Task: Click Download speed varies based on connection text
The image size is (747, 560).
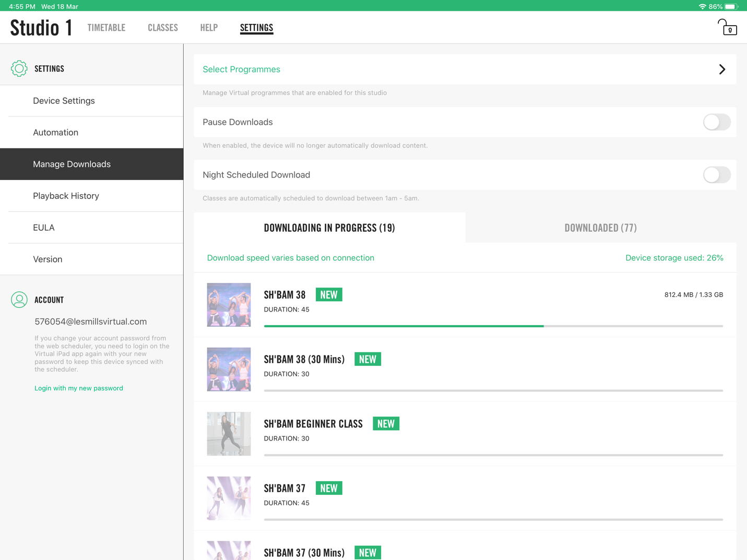Action: tap(291, 258)
